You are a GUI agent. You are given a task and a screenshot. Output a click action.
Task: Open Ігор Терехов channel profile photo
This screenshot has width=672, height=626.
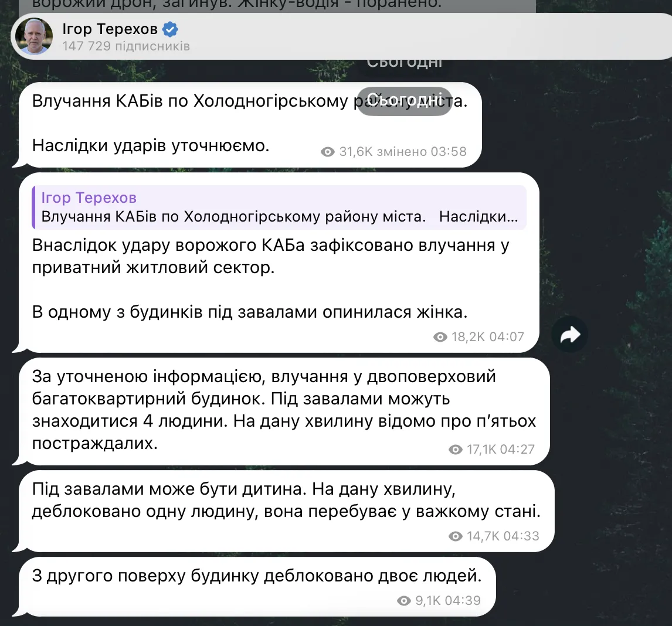coord(34,36)
